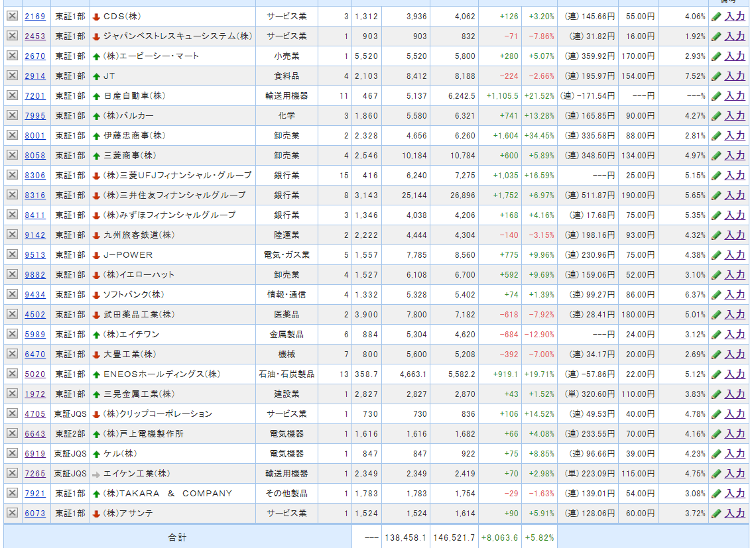
Task: Click total gain +8,063.6 in 合計 row
Action: [x=499, y=537]
